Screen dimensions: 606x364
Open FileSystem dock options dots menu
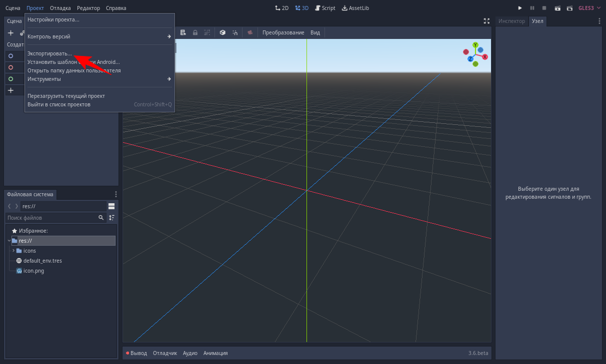116,194
